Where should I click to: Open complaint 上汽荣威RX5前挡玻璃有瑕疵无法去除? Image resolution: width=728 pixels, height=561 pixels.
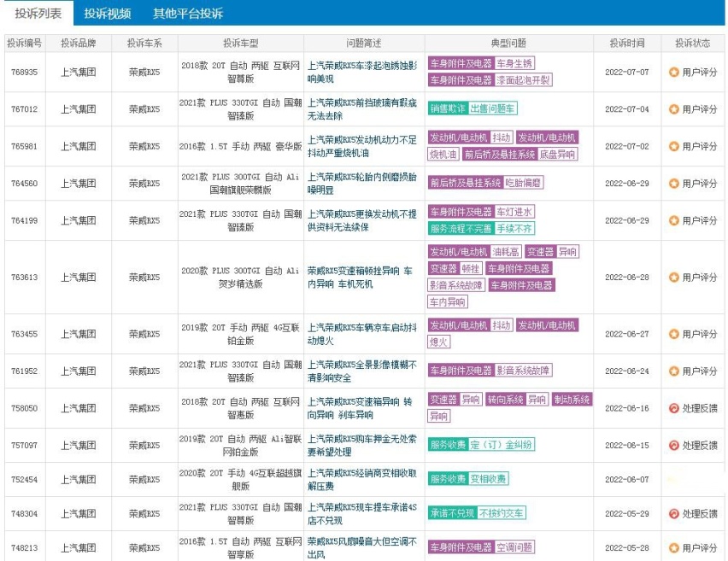[x=362, y=109]
